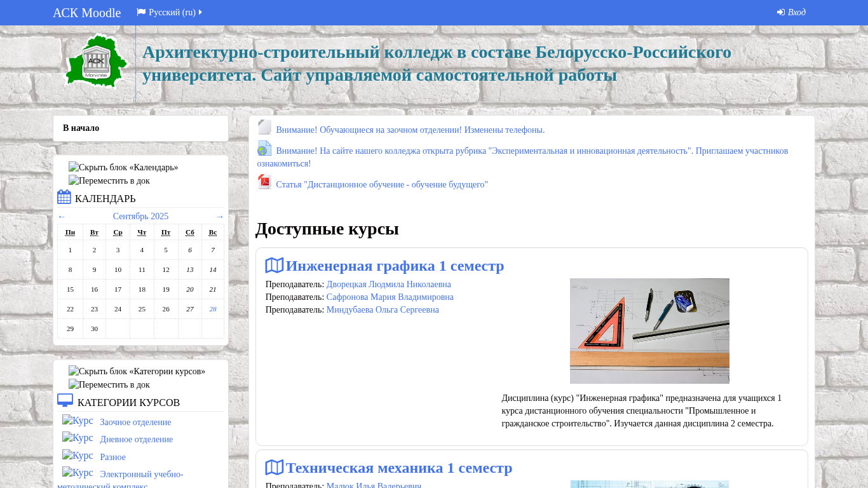Open the Заочное отделение category
This screenshot has height=488, width=868.
135,423
